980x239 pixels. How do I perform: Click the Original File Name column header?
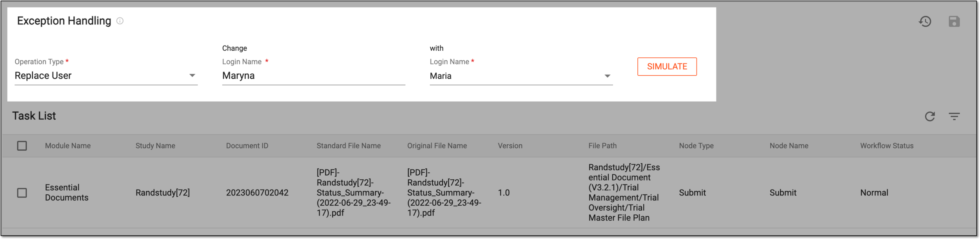tap(437, 146)
